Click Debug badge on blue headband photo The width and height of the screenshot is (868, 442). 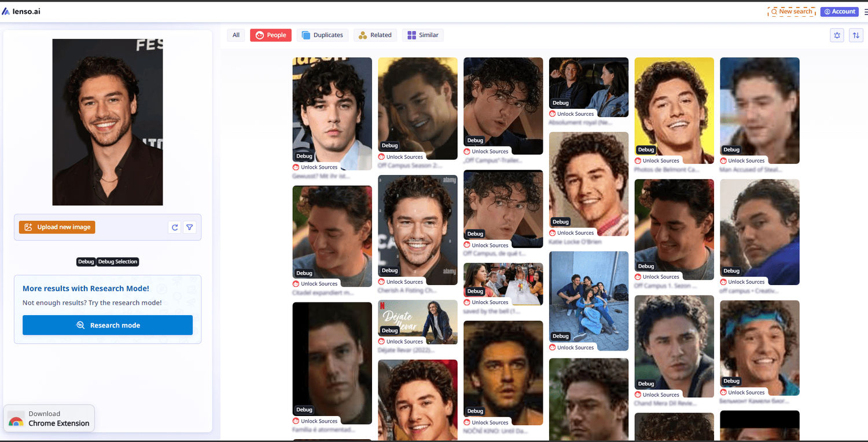pyautogui.click(x=731, y=381)
